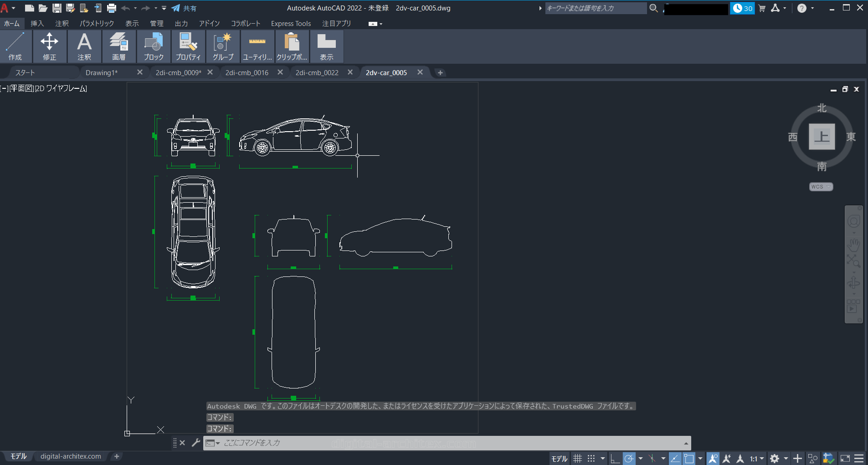This screenshot has width=868, height=465.
Task: Open the Express Tools ribbon tab
Action: [291, 23]
